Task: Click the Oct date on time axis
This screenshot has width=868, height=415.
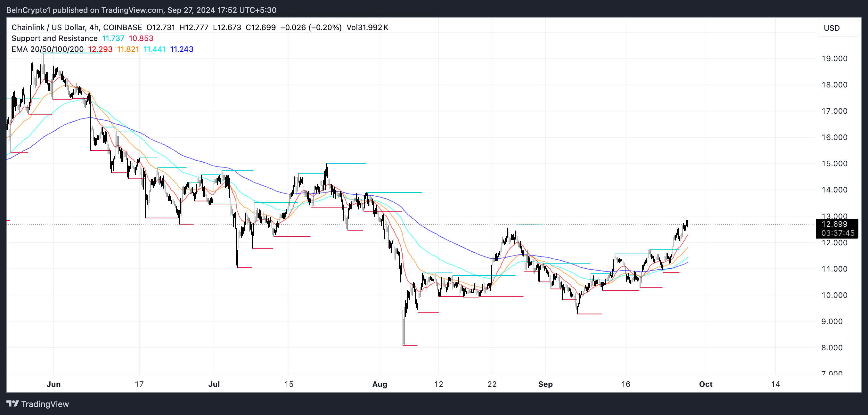Action: coord(706,384)
